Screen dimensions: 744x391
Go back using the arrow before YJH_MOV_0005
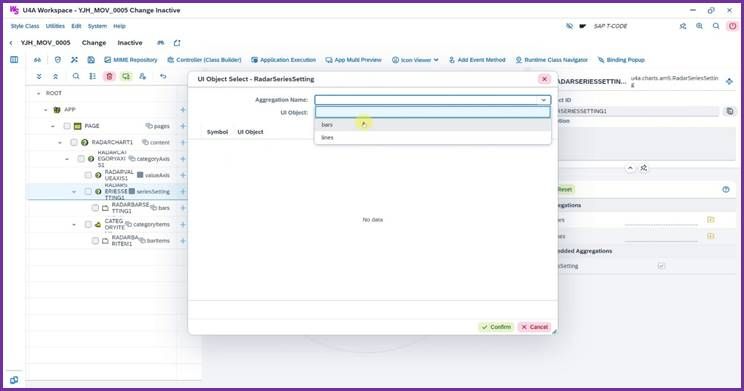[x=11, y=43]
